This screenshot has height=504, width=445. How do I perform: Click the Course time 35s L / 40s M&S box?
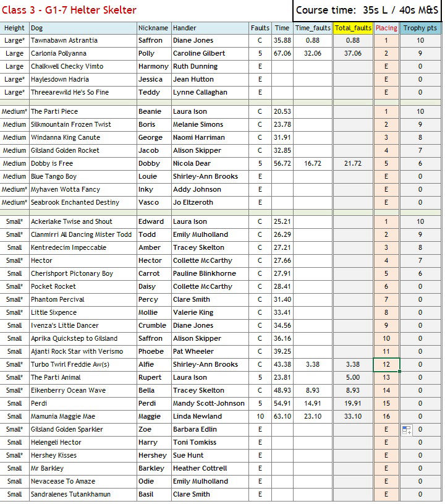tap(367, 11)
